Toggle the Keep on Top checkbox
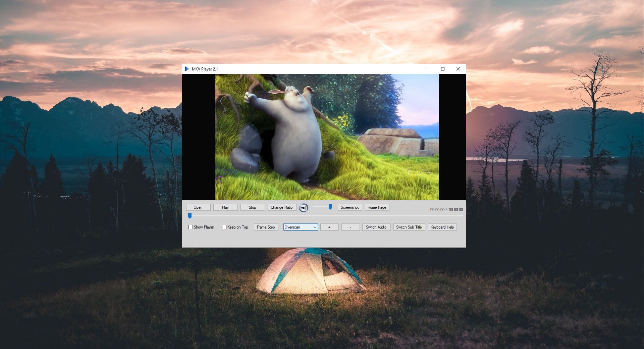Image resolution: width=644 pixels, height=349 pixels. 224,227
